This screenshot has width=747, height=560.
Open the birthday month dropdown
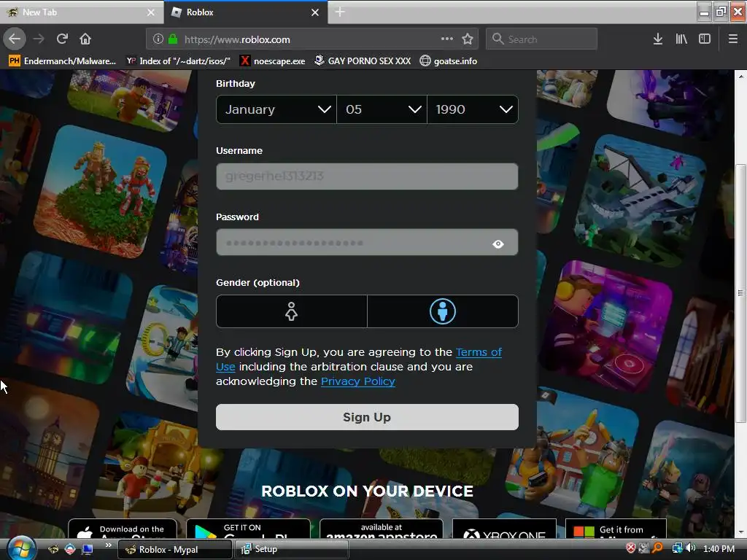[276, 109]
